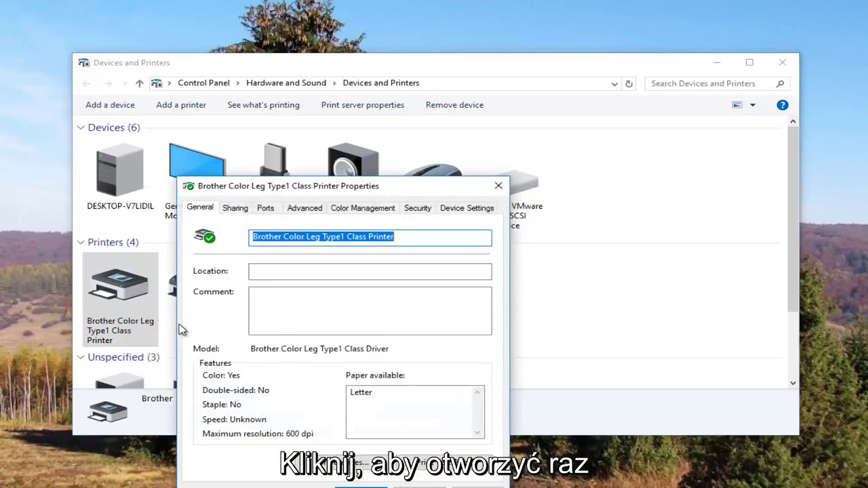Switch to the Security tab
The width and height of the screenshot is (868, 488).
pos(418,208)
